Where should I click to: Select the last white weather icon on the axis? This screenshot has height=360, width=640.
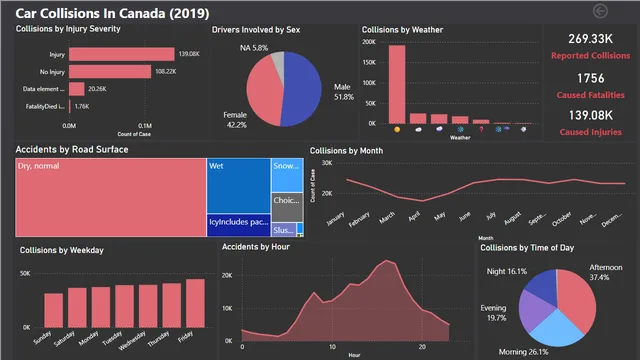click(x=524, y=129)
